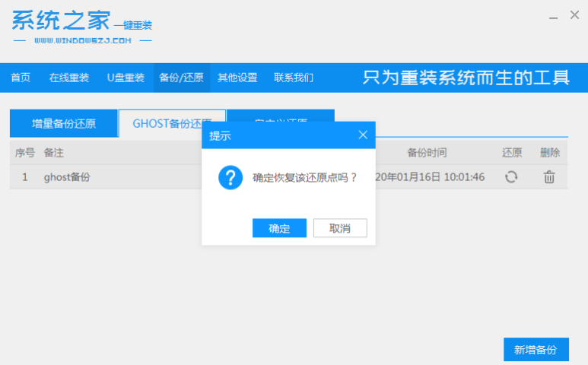Click the 备注 column header
Viewport: 588px width, 365px height.
click(53, 153)
